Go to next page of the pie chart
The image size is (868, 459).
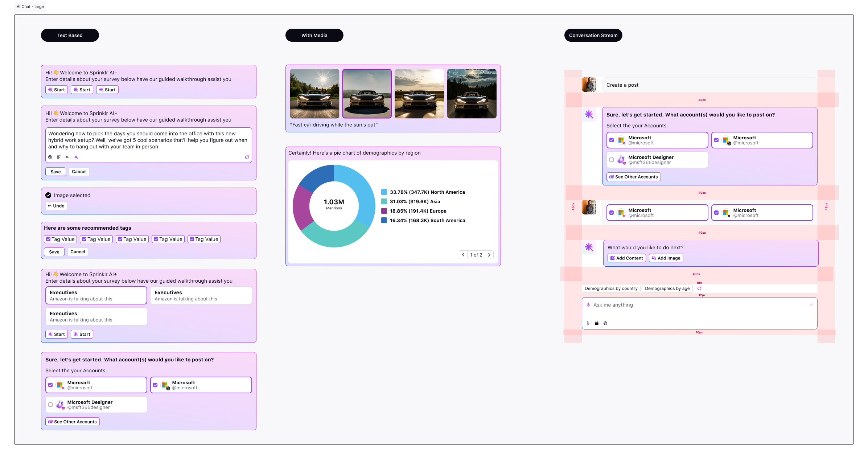tap(489, 255)
